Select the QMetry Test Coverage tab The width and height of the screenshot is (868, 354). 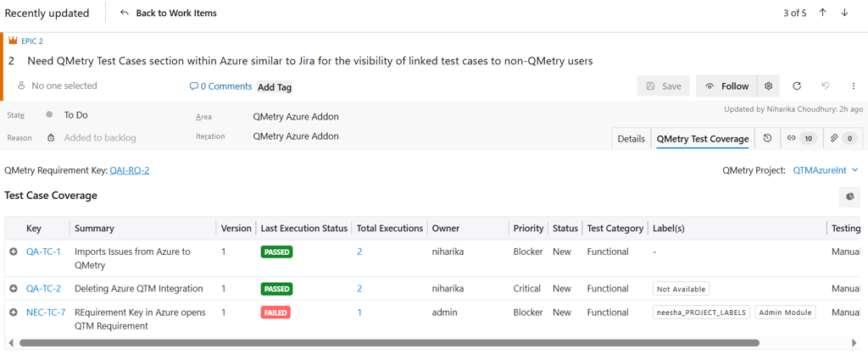point(703,139)
